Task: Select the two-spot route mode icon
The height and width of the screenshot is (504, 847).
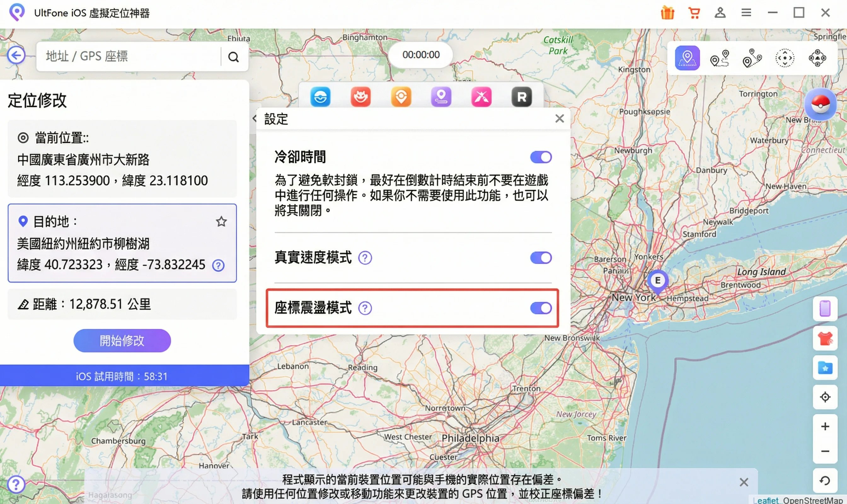Action: tap(720, 58)
